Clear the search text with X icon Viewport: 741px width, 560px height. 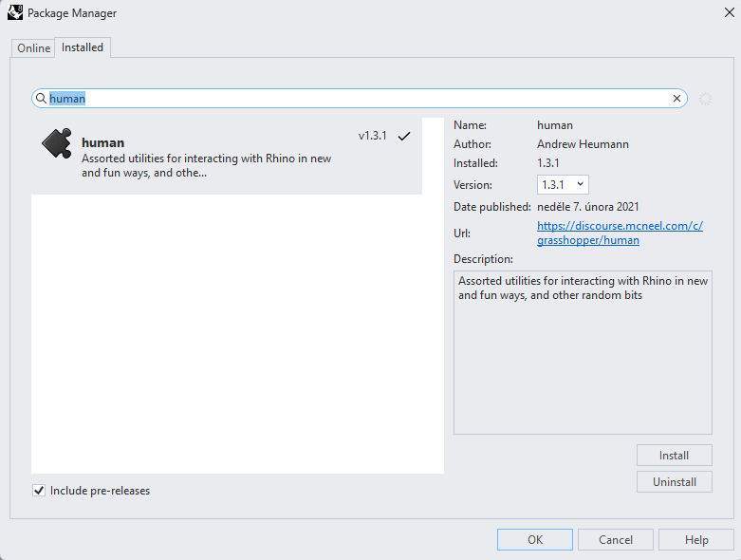[x=677, y=99]
